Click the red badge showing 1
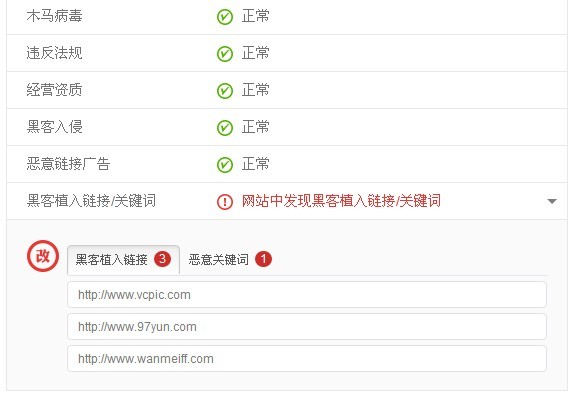This screenshot has height=416, width=587. [263, 259]
